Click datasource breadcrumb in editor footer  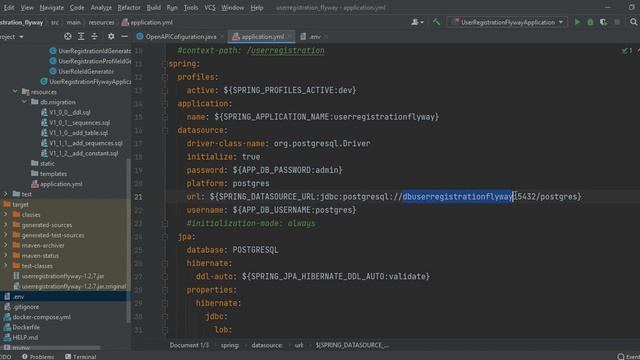(267, 345)
